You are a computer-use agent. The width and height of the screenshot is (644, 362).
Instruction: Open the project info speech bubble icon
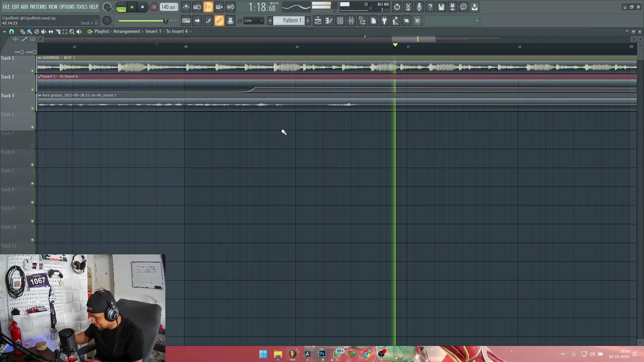tap(463, 7)
